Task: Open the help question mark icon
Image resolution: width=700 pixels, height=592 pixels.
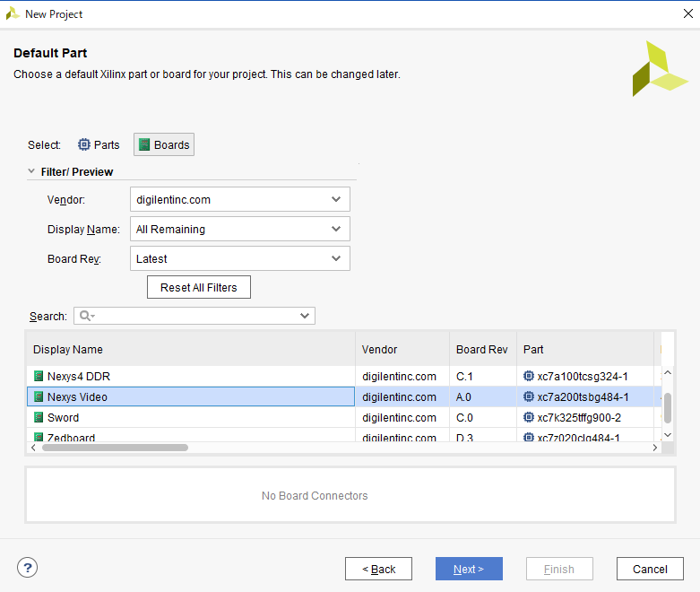Action: click(27, 568)
